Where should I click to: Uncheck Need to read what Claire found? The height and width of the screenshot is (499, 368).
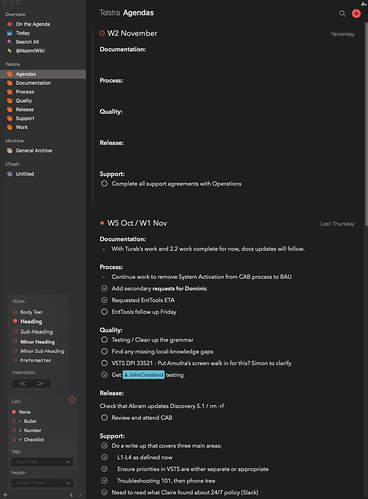coord(104,492)
